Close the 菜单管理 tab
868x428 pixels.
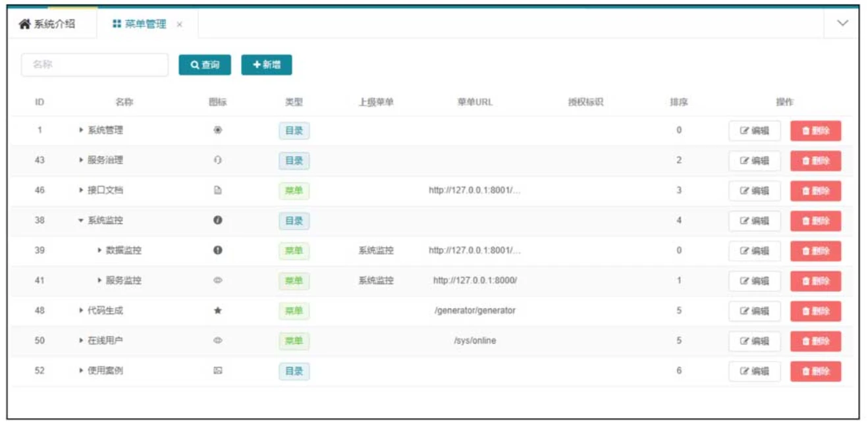click(x=179, y=25)
